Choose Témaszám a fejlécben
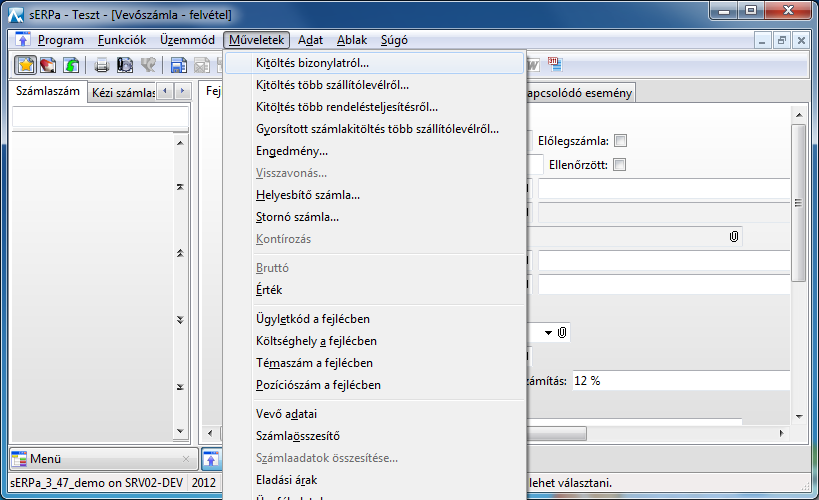Image resolution: width=819 pixels, height=500 pixels. (x=375, y=363)
